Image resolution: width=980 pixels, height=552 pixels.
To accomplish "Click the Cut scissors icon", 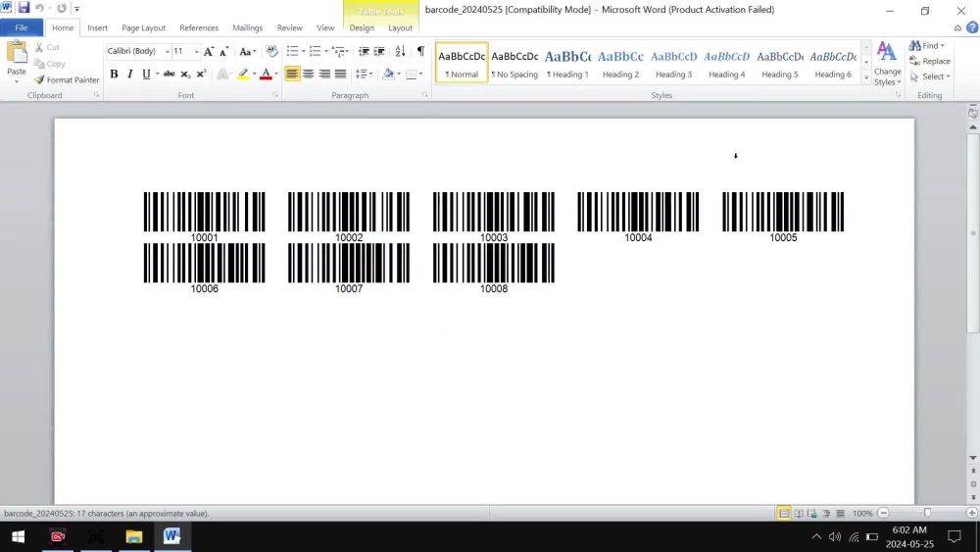I will pos(39,47).
